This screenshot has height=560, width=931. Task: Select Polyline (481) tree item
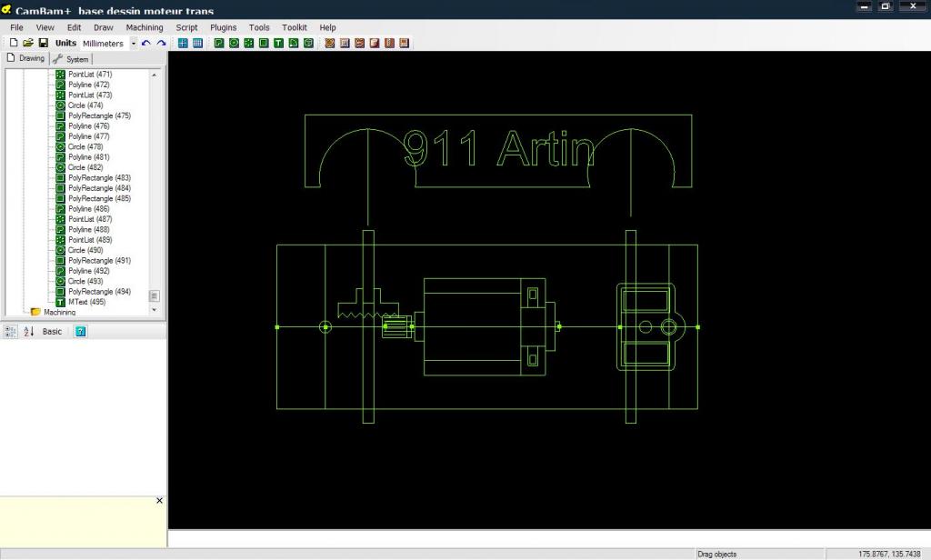[x=88, y=156]
